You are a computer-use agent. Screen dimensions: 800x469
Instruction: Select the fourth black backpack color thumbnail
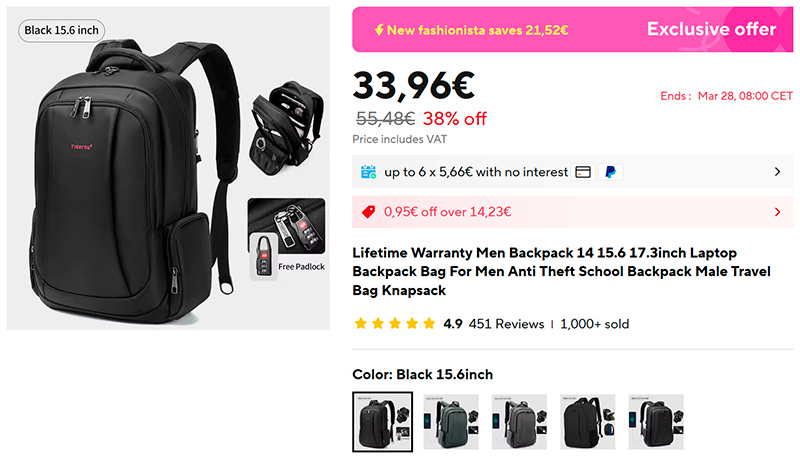pos(588,422)
